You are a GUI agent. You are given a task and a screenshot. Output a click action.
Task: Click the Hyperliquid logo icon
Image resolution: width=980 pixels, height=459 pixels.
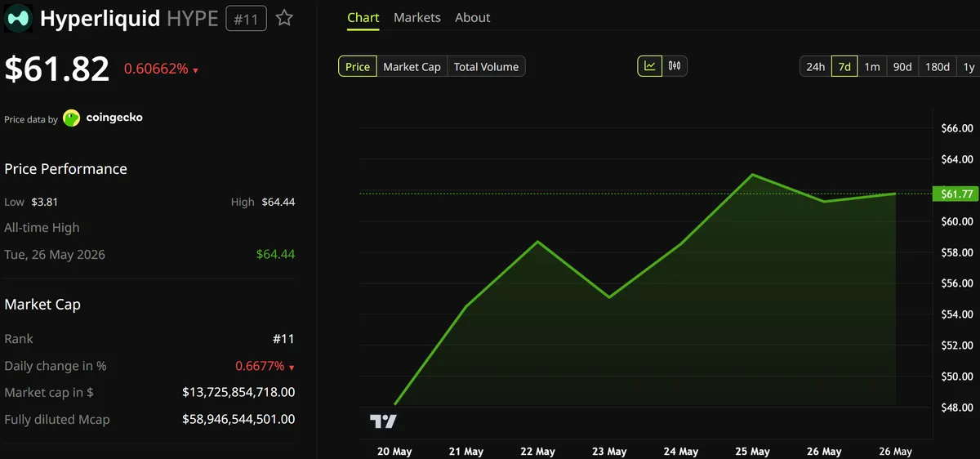tap(19, 19)
